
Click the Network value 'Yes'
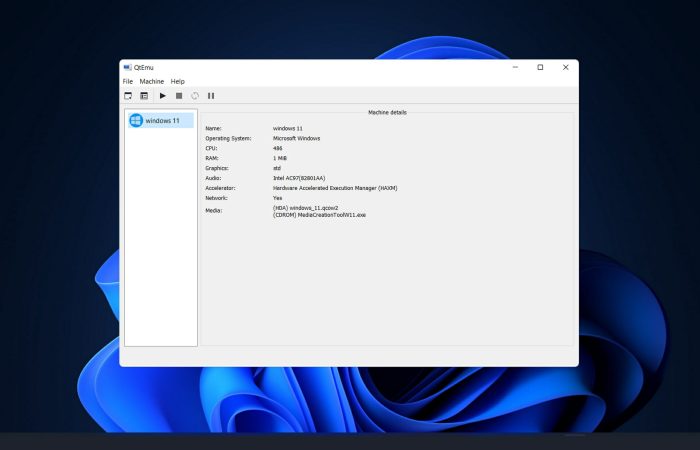277,198
